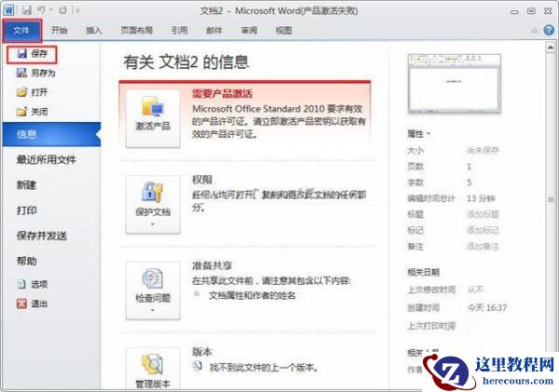The height and width of the screenshot is (392, 559).
Task: Switch to the 开始 ribbon tab
Action: tap(60, 31)
